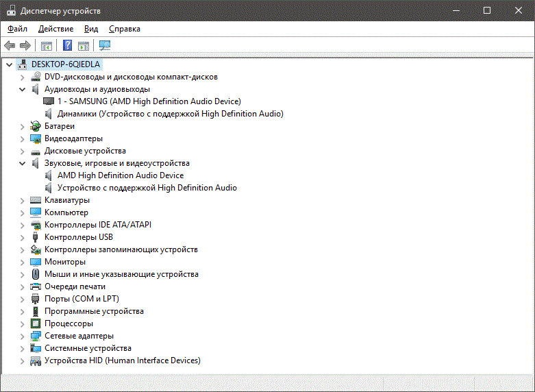Collapse the Аудиовходы и аудиовыходы category

click(x=22, y=90)
